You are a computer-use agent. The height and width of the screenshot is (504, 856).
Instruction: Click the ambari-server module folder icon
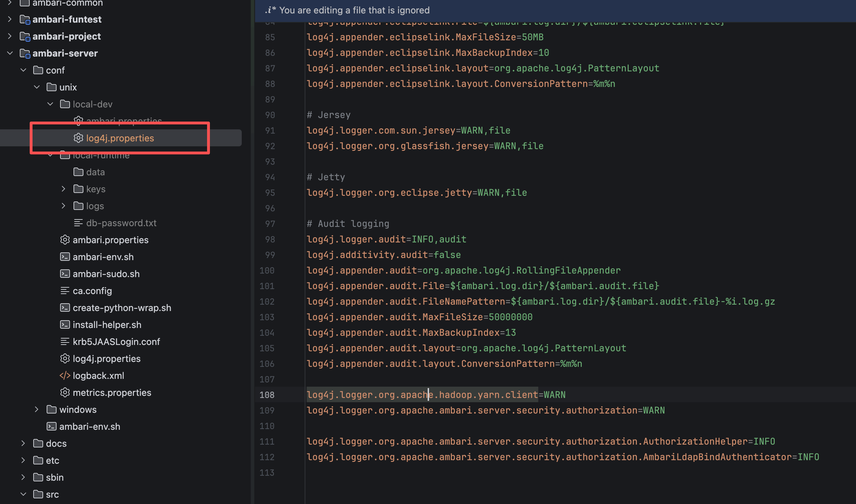point(25,53)
